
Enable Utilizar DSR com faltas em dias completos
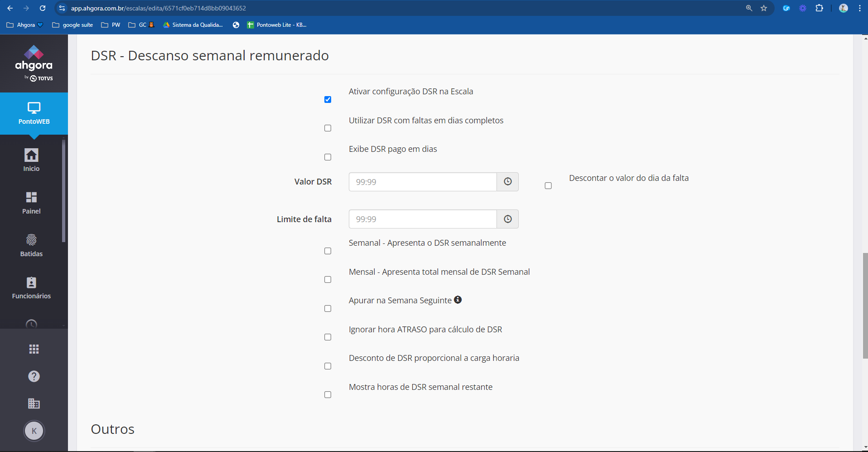328,128
